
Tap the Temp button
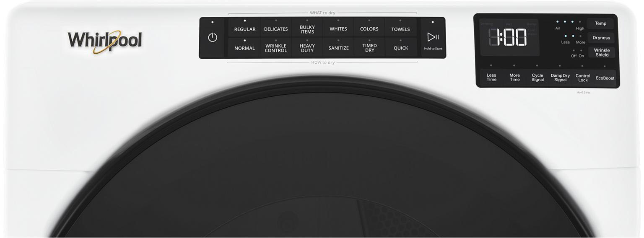pos(600,23)
